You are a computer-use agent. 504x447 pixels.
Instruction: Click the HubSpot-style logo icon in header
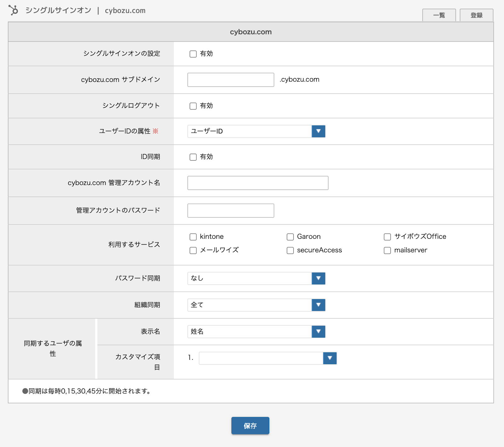(x=13, y=10)
